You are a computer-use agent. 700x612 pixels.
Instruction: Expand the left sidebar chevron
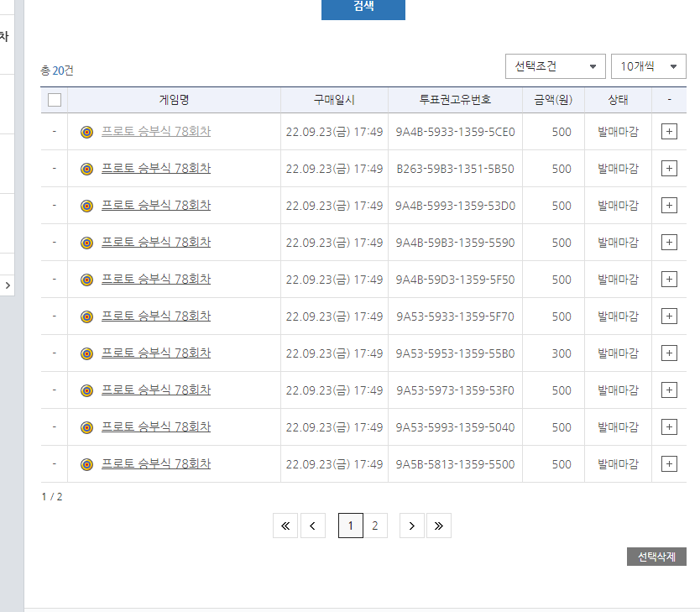click(8, 285)
